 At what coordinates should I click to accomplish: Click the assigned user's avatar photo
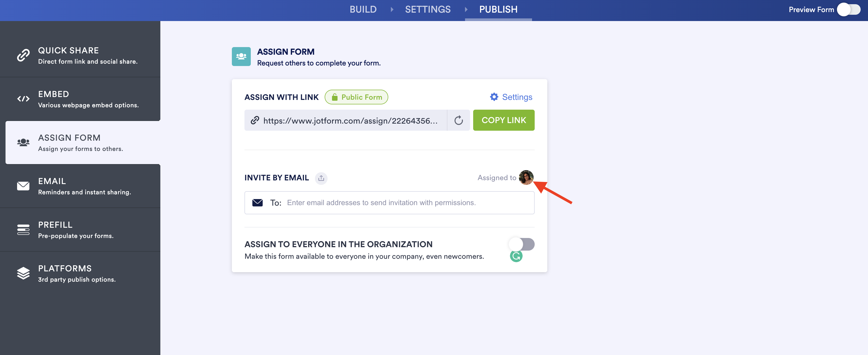coord(526,177)
